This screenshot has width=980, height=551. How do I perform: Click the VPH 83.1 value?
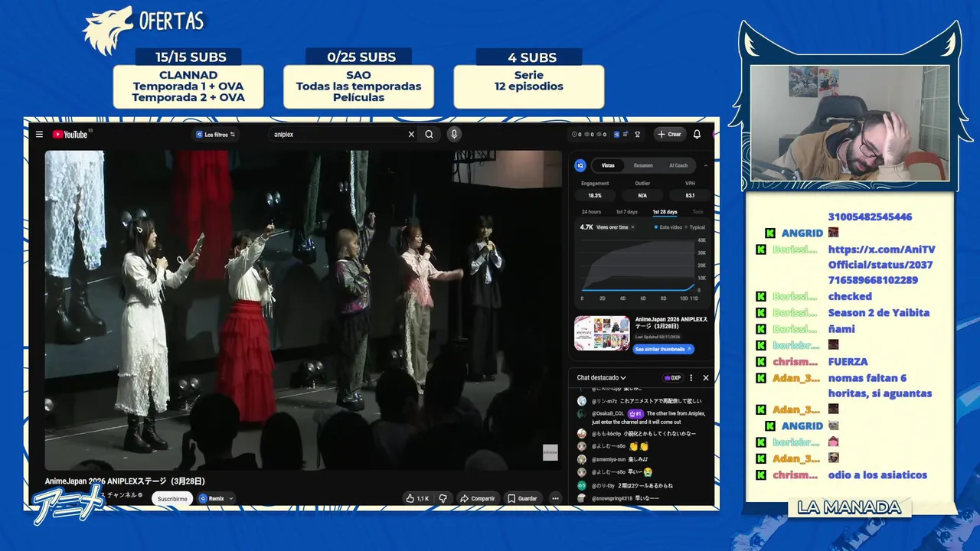click(690, 196)
